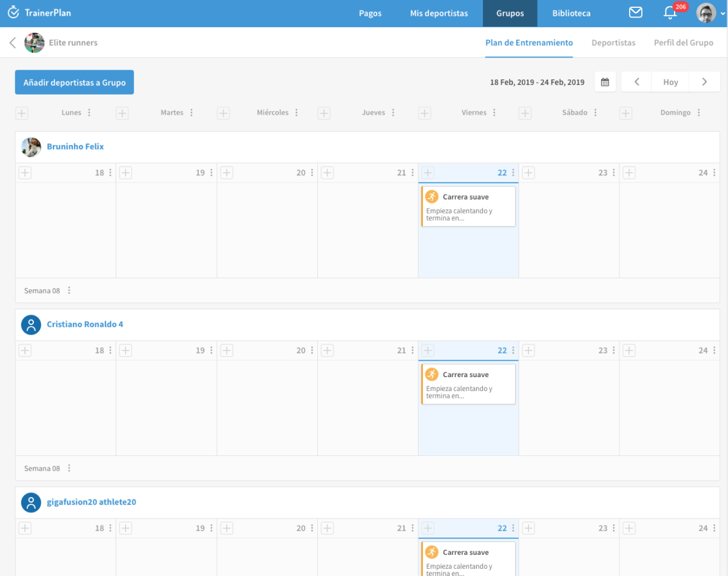Image resolution: width=728 pixels, height=576 pixels.
Task: Open Mis deportistas menu
Action: tap(439, 13)
